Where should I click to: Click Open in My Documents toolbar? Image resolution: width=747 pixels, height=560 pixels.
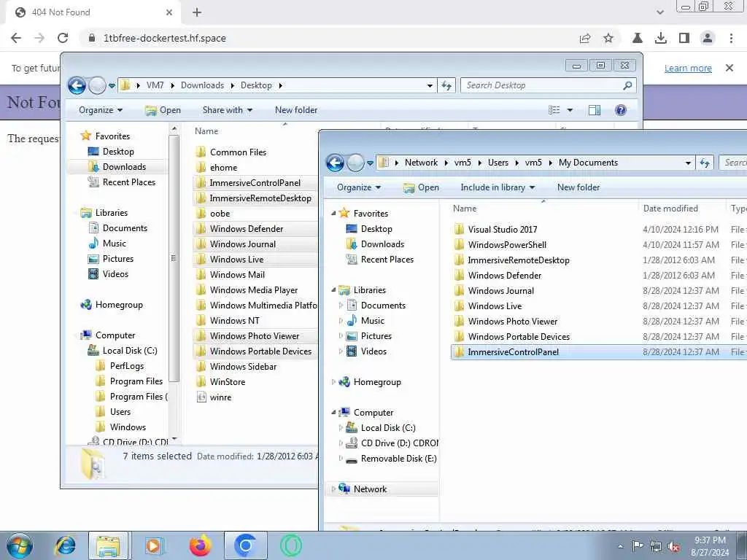421,187
